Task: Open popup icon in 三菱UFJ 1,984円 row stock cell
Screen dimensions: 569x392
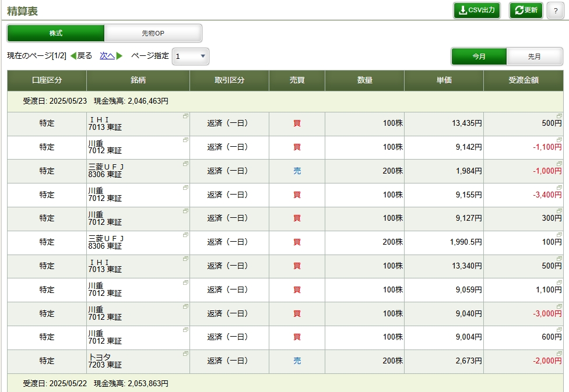Action: click(185, 164)
